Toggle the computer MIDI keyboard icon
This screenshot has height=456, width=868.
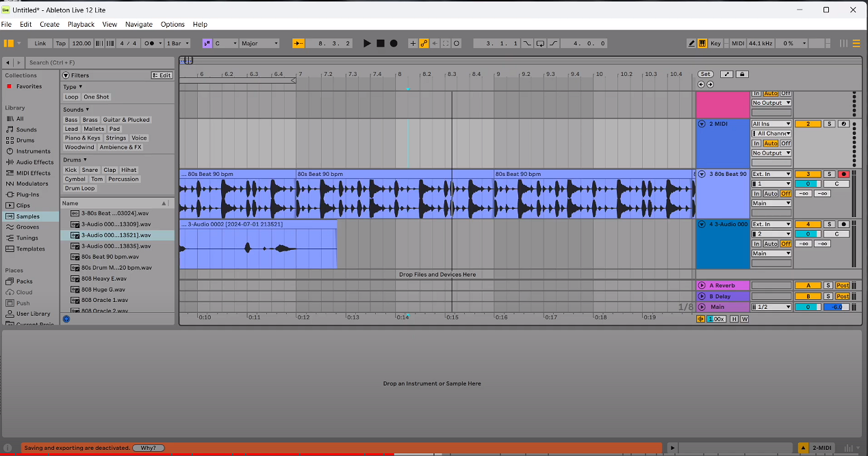(702, 42)
